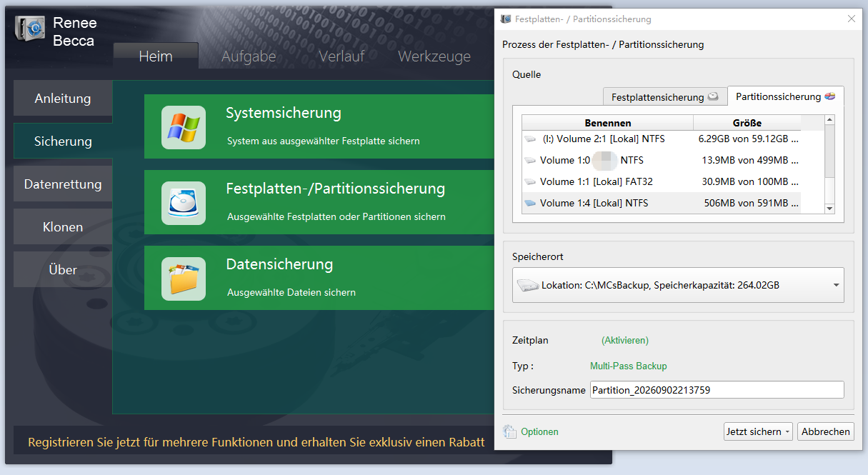Image resolution: width=868 pixels, height=475 pixels.
Task: Open Klonen in the sidebar
Action: pyautogui.click(x=63, y=226)
